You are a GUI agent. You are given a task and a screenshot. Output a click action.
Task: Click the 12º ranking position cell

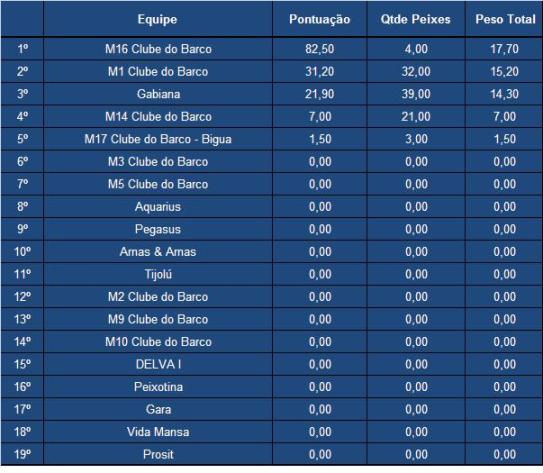pos(23,297)
